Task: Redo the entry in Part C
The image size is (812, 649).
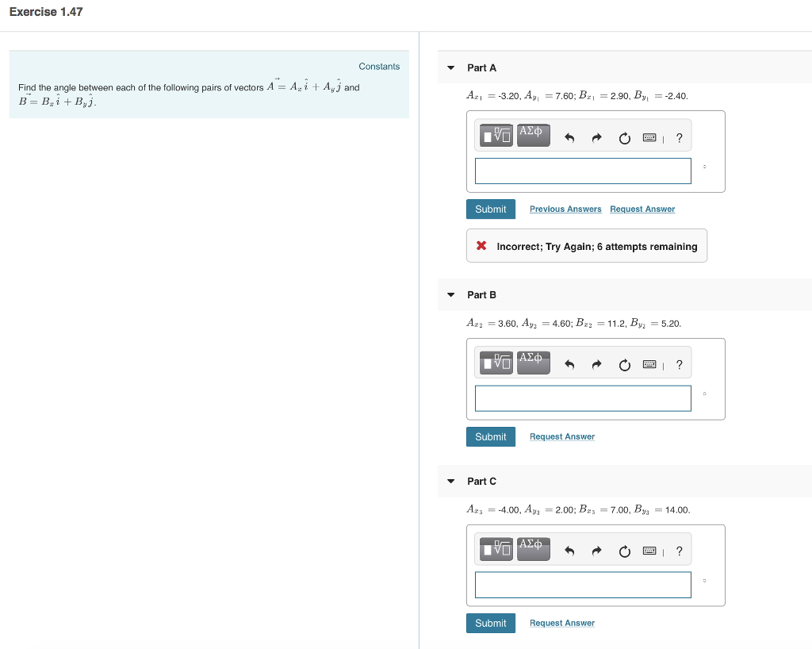Action: tap(596, 551)
